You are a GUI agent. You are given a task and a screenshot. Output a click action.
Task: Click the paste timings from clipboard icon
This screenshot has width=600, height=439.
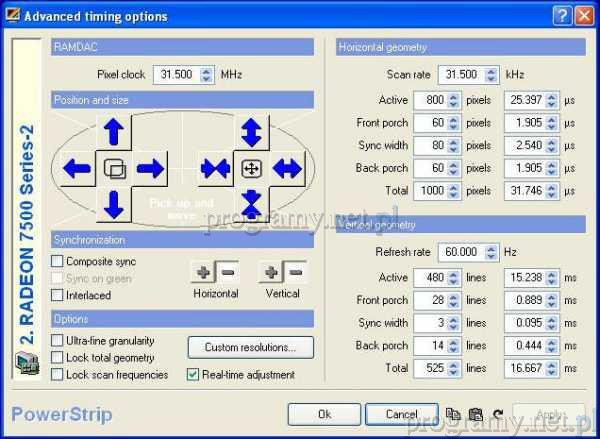point(475,414)
